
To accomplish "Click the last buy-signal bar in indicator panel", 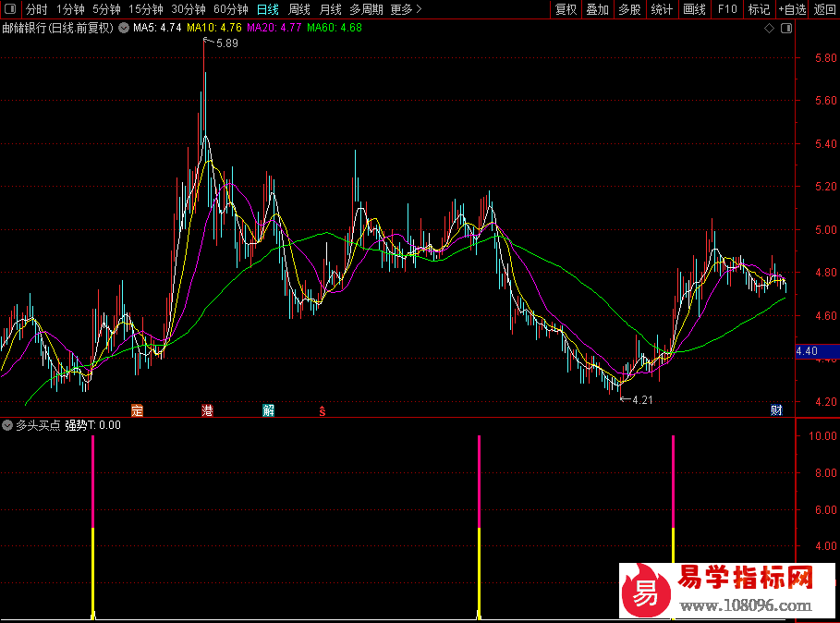I will 674,499.
